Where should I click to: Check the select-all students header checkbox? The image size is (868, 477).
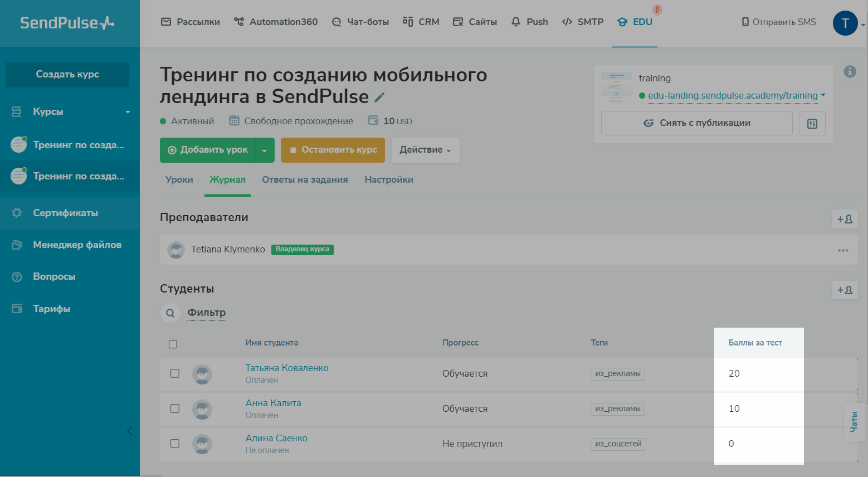(x=173, y=344)
